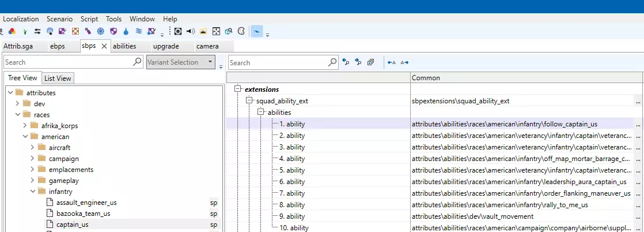
Task: Open the Scenario menu
Action: click(60, 19)
